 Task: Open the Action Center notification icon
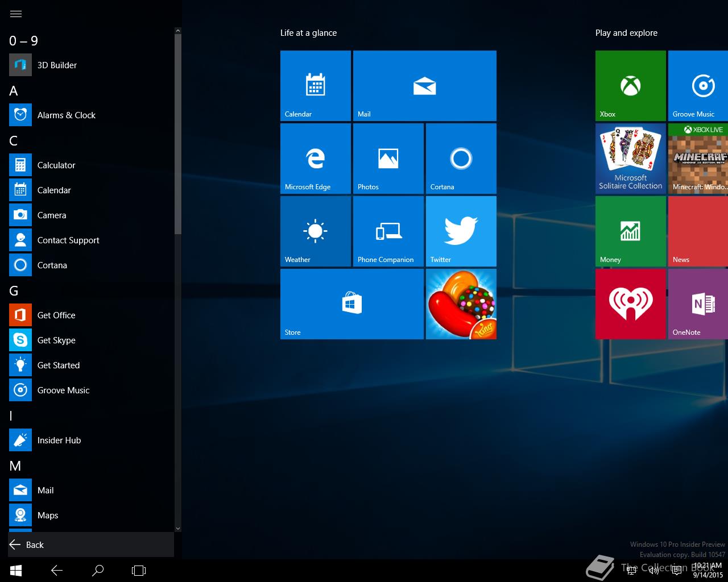(676, 571)
